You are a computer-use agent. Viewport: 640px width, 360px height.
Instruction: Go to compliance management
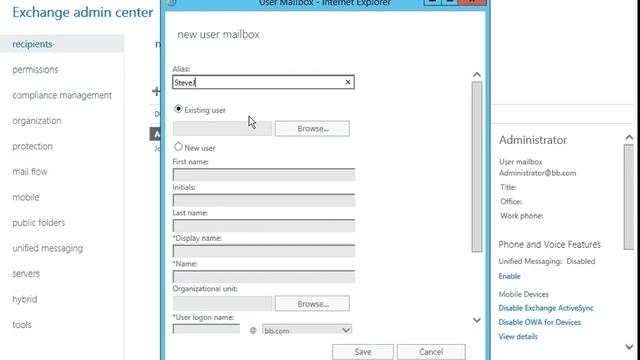point(62,95)
